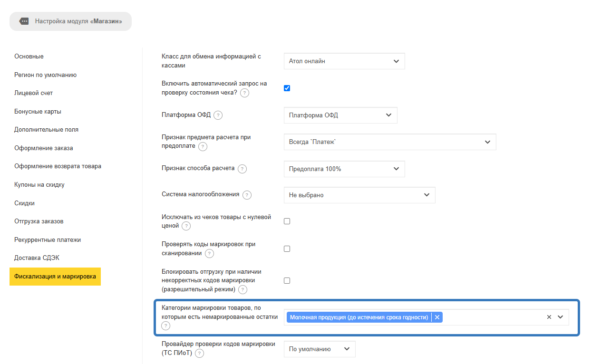Open the Атол онлайн class dropdown

tap(344, 61)
